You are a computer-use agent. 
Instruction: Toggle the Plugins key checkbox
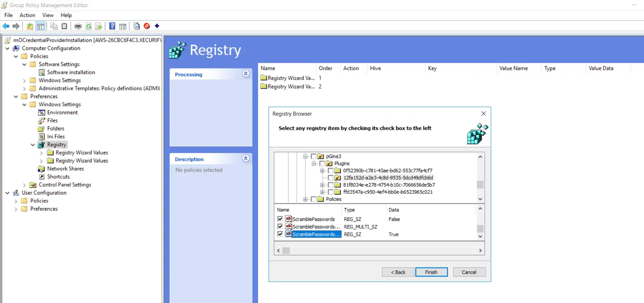tap(322, 163)
